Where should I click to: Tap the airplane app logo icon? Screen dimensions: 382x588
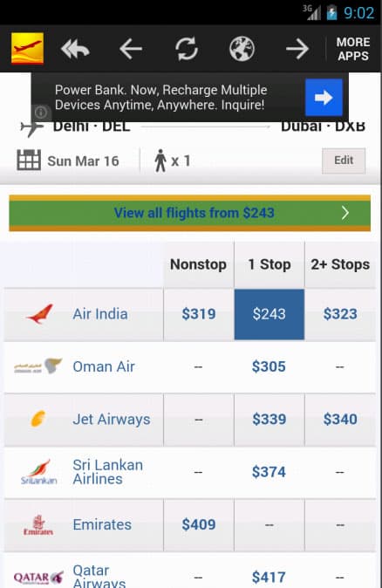[x=27, y=49]
